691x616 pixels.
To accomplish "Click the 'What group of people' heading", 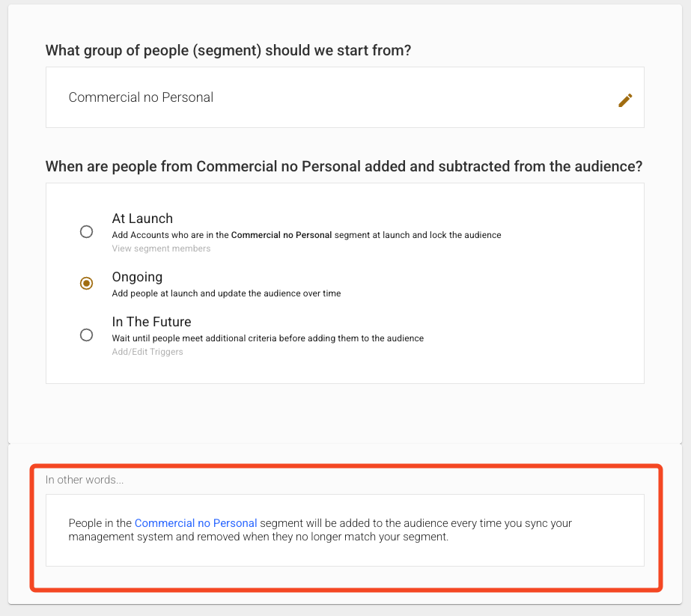I will (228, 51).
